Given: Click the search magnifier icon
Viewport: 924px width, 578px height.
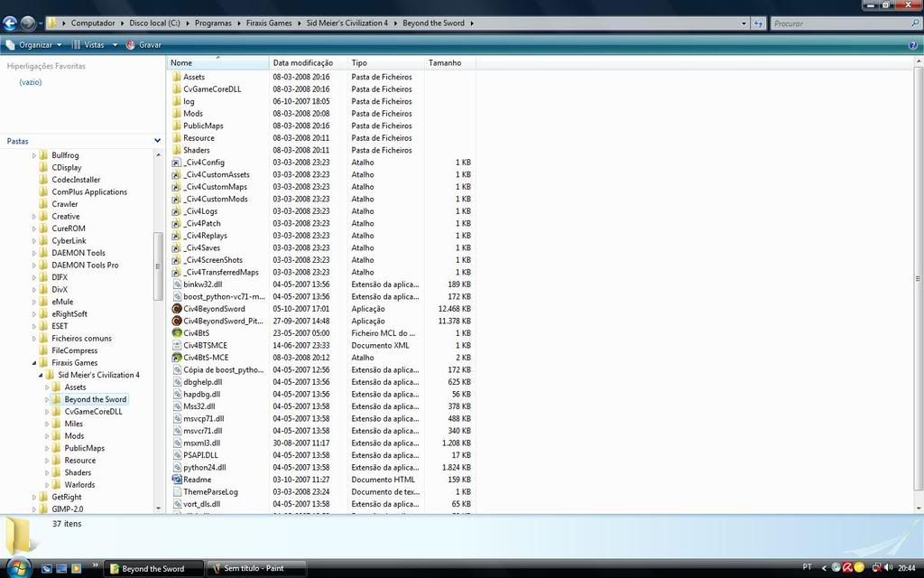Looking at the screenshot, I should click(x=915, y=23).
